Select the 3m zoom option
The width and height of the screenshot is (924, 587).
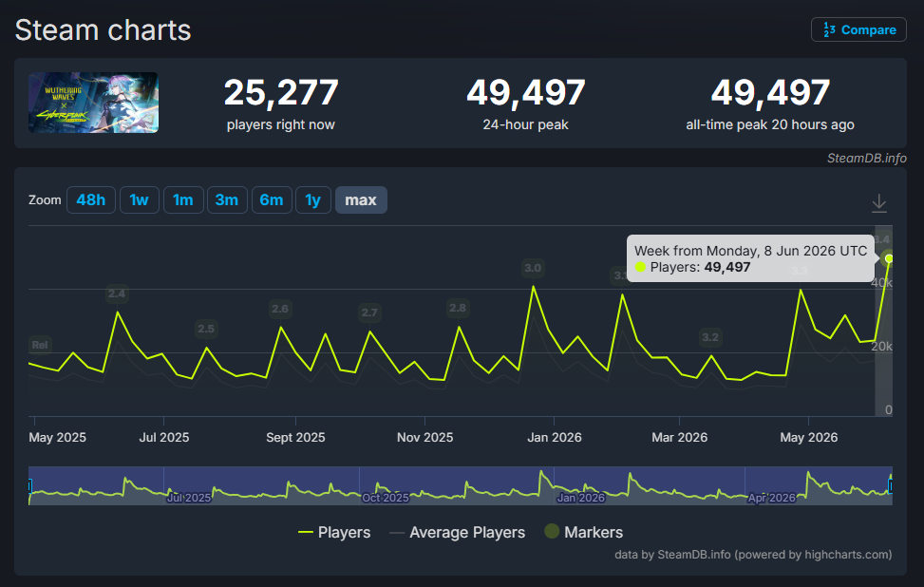227,199
